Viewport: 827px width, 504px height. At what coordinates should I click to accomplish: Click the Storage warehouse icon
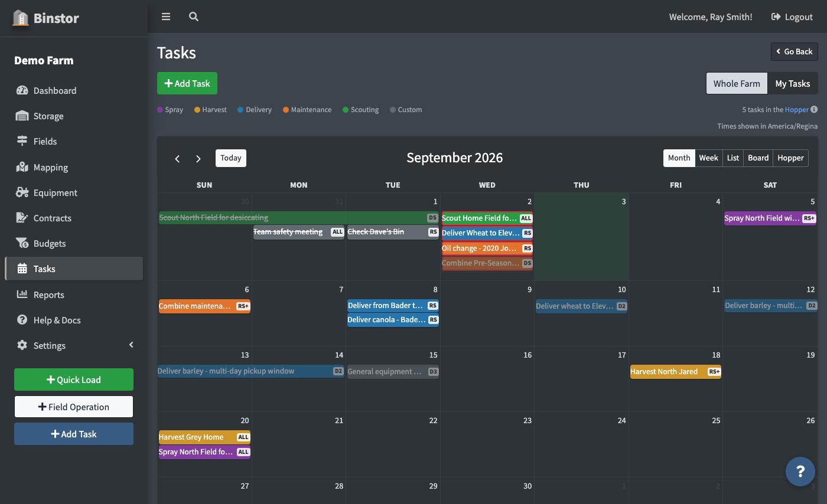(22, 116)
